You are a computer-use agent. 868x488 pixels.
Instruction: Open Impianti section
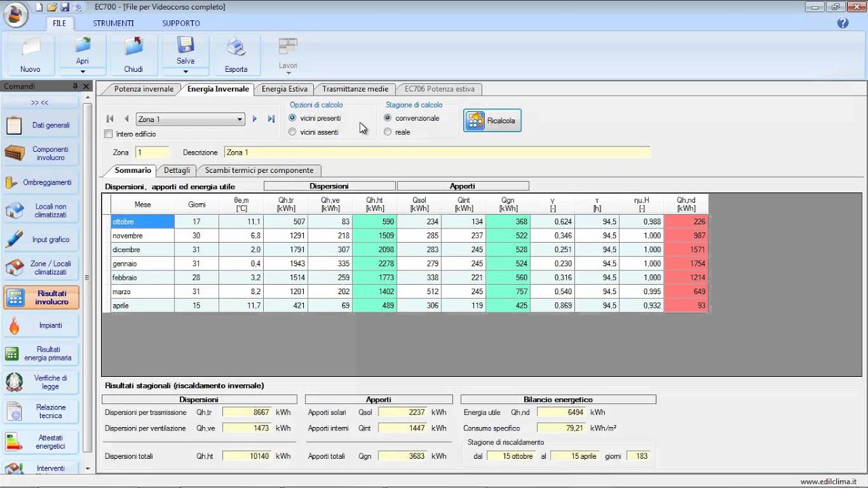41,325
